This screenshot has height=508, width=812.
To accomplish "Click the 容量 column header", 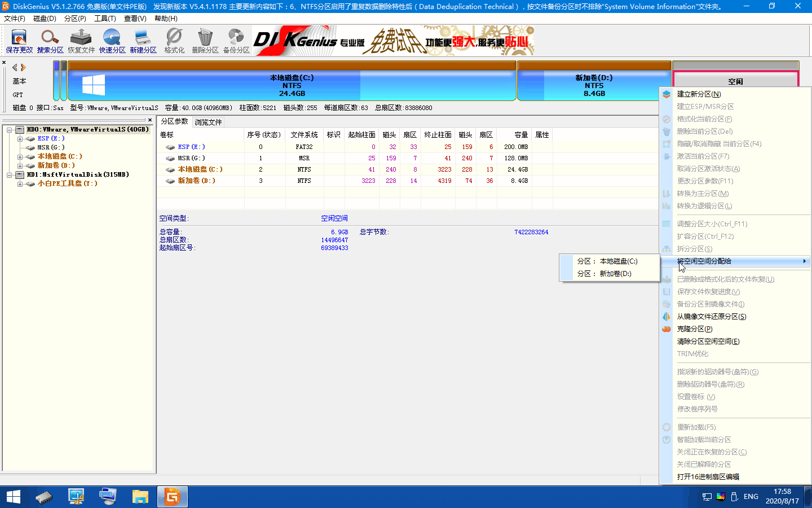I will pyautogui.click(x=514, y=135).
